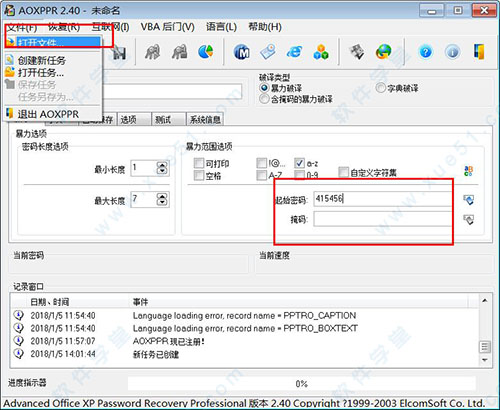The image size is (500, 410).
Task: Click the exit door toolbar icon
Action: pos(479,52)
